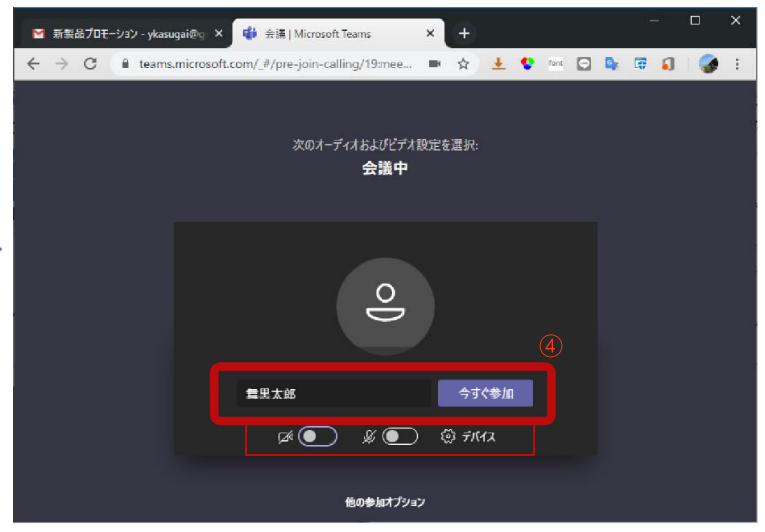Close the Gmail tab
The image size is (765, 532).
(x=218, y=33)
